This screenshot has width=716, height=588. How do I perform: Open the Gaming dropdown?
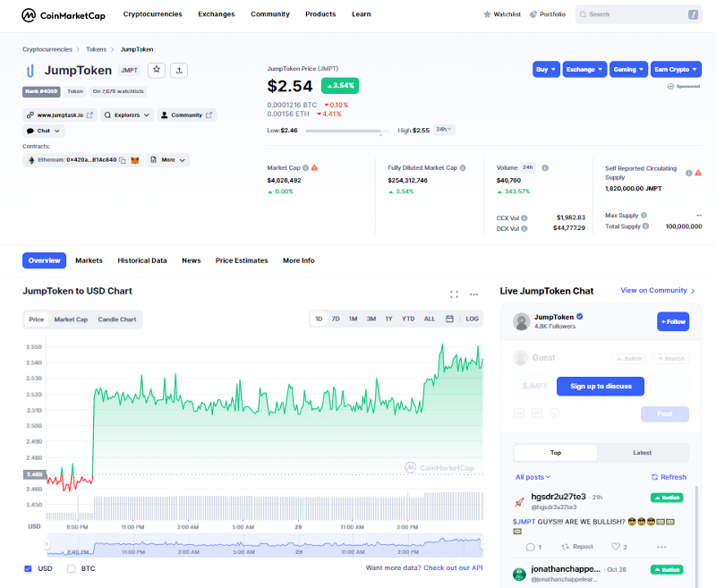628,70
